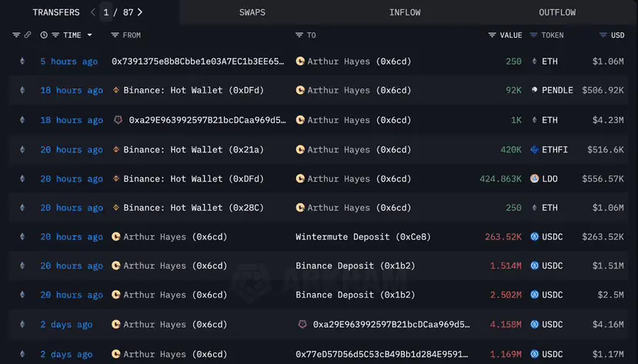Click the page number 1 field
Viewport: 638px width, 364px height.
(x=106, y=12)
